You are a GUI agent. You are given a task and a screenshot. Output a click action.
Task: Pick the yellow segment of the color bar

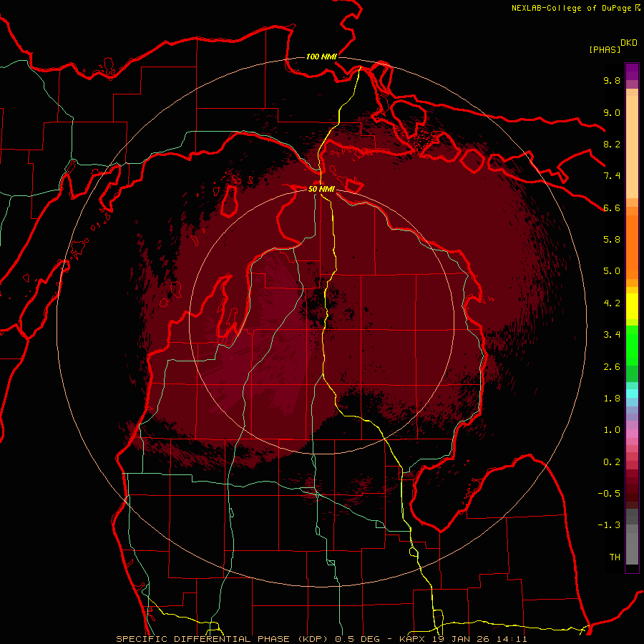pyautogui.click(x=632, y=306)
